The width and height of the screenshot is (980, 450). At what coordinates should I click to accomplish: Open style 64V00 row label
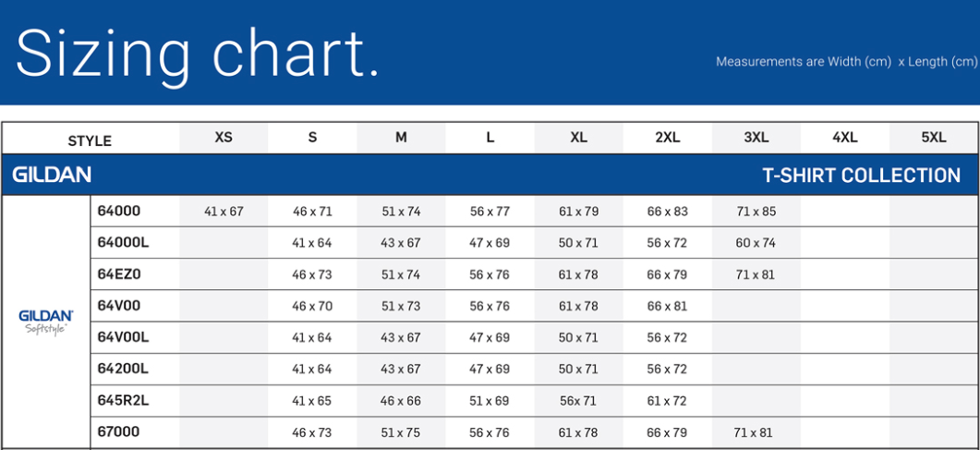pos(119,305)
